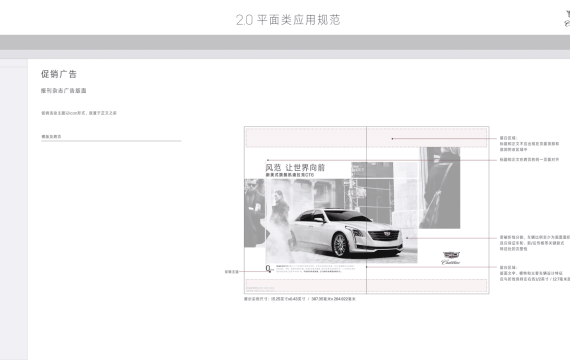Click the dimensions caption below the ad layout
The image size is (570, 360).
pos(300,299)
